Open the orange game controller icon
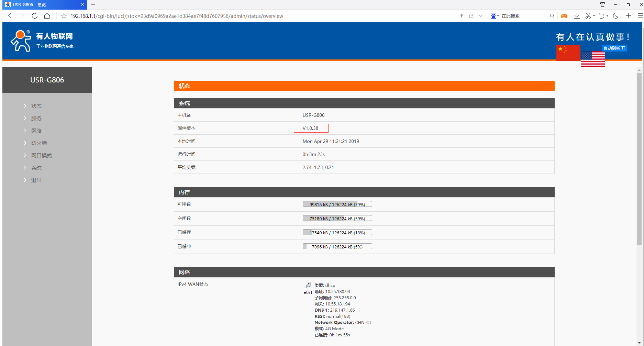 click(x=564, y=16)
